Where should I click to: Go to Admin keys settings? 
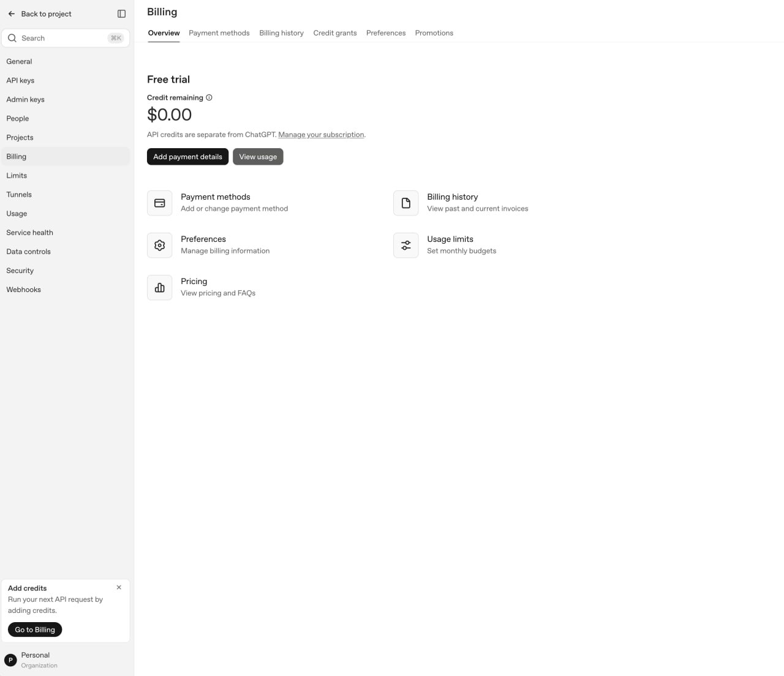tap(66, 99)
